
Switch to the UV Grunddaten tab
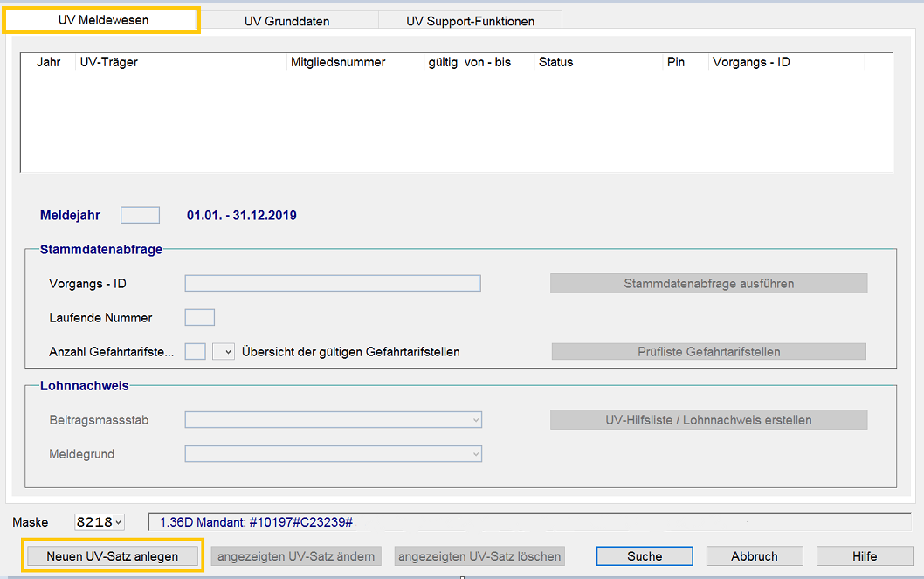coord(286,21)
